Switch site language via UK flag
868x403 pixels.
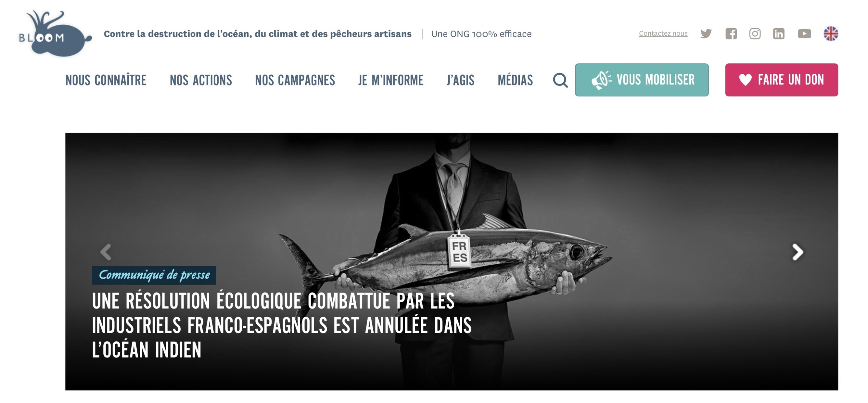831,34
